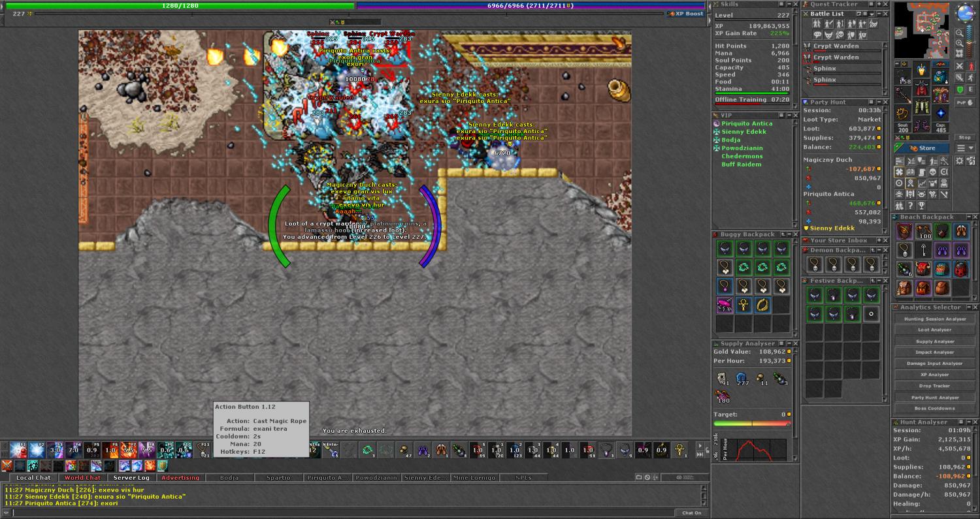The image size is (980, 519).
Task: Open Loot Analyser from Analytics Selector
Action: [x=934, y=330]
